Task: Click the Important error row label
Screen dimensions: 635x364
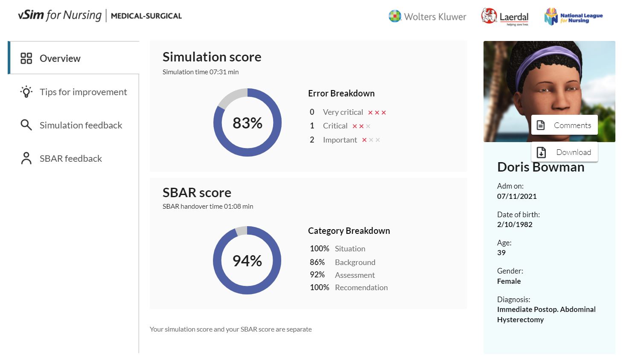Action: (x=340, y=140)
